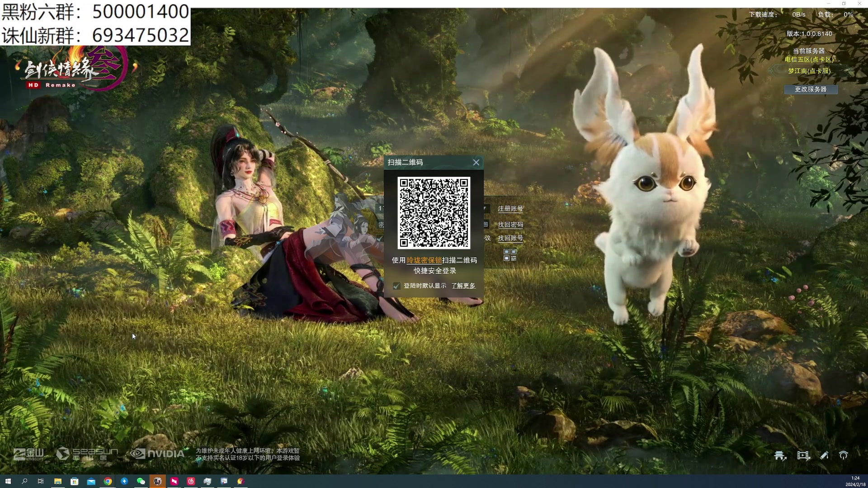
Task: Click the 找回密码 recover password link
Action: [x=510, y=225]
